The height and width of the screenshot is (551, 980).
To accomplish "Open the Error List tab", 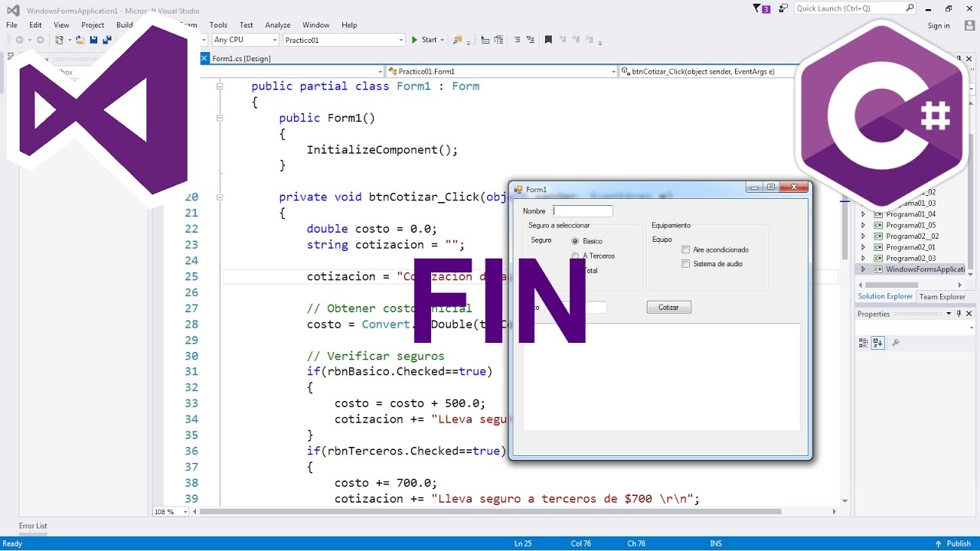I will (x=33, y=526).
